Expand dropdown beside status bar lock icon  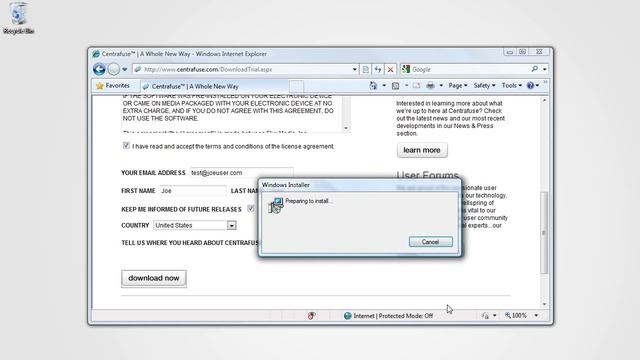point(495,316)
